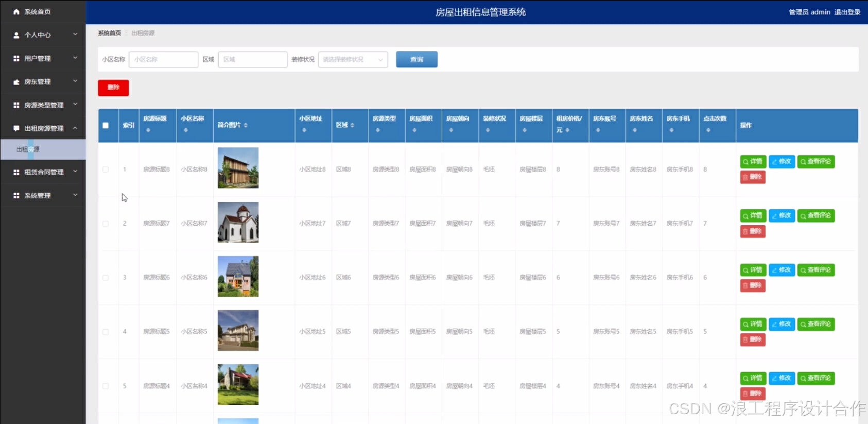Sort by the 房屋面积 column arrows
This screenshot has height=424, width=868.
414,130
